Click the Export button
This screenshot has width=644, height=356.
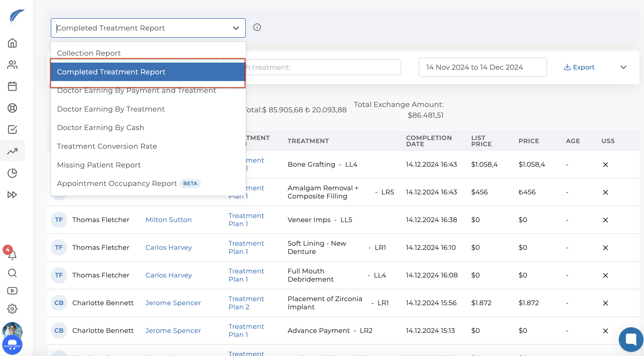pyautogui.click(x=579, y=67)
